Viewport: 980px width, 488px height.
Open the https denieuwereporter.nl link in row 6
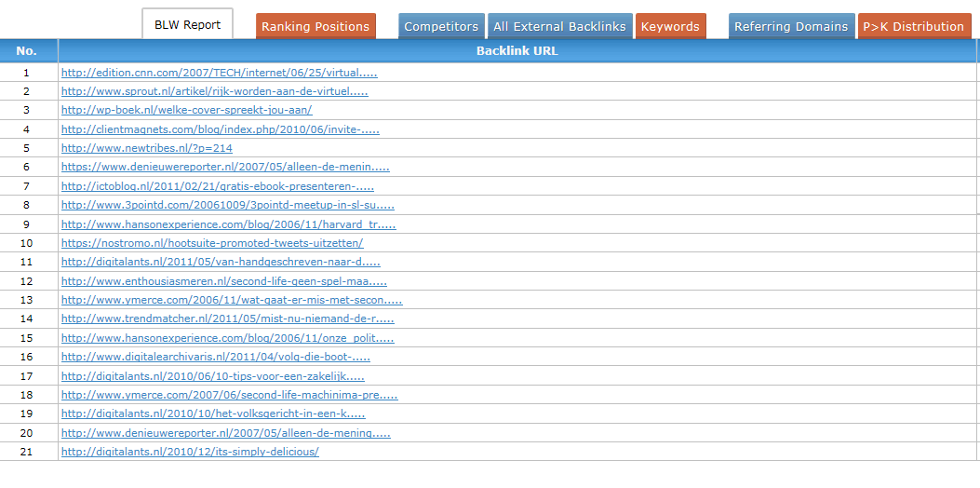click(x=225, y=167)
